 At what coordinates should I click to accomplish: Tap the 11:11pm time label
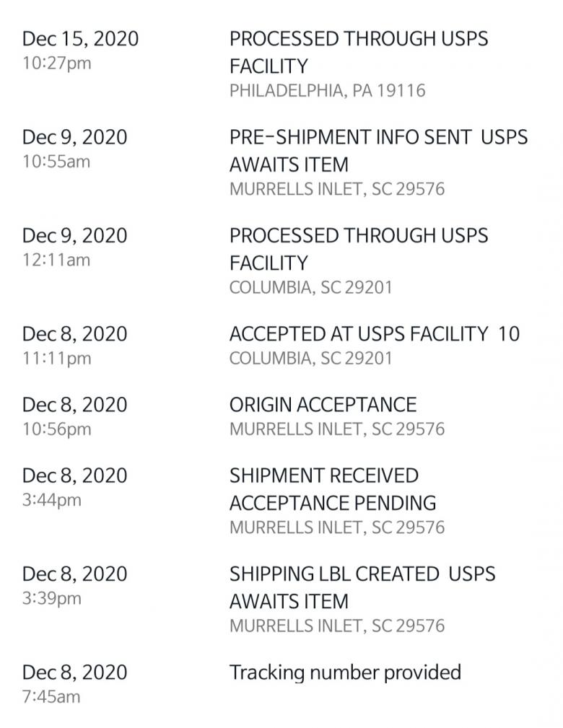point(56,359)
